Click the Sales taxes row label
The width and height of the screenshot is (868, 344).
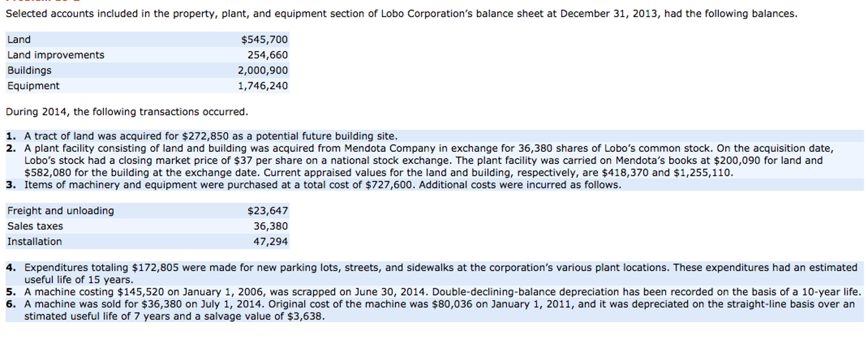tap(35, 226)
